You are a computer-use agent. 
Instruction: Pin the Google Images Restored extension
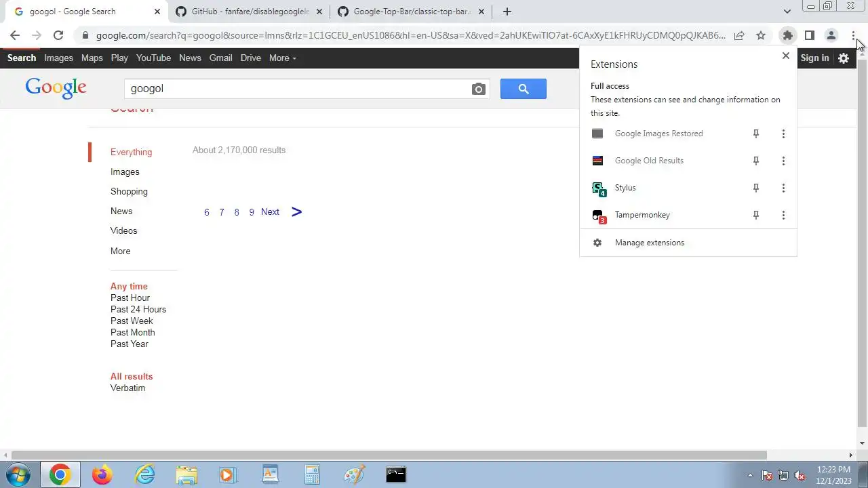point(756,134)
